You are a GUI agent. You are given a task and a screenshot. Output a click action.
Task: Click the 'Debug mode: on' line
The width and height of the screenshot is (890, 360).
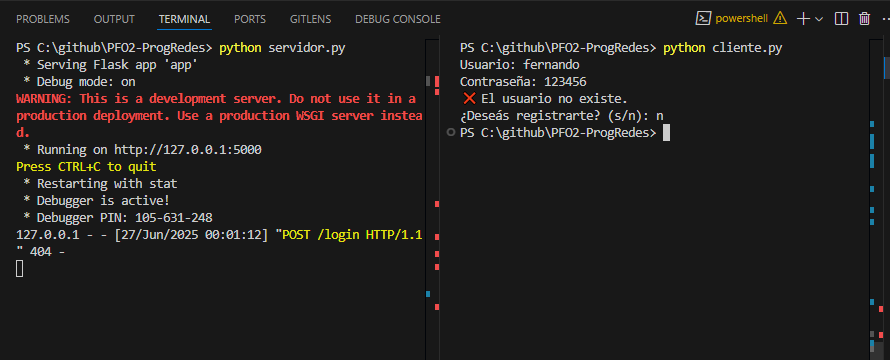click(79, 82)
